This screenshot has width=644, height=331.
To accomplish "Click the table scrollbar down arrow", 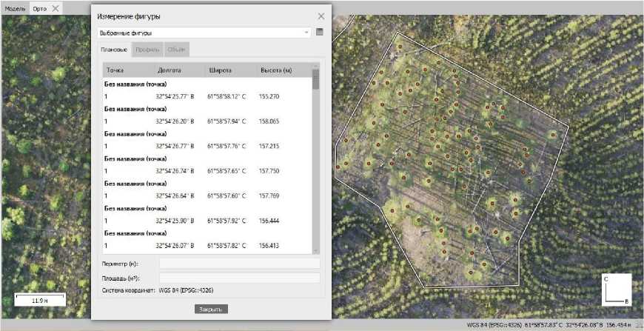I will click(x=316, y=251).
